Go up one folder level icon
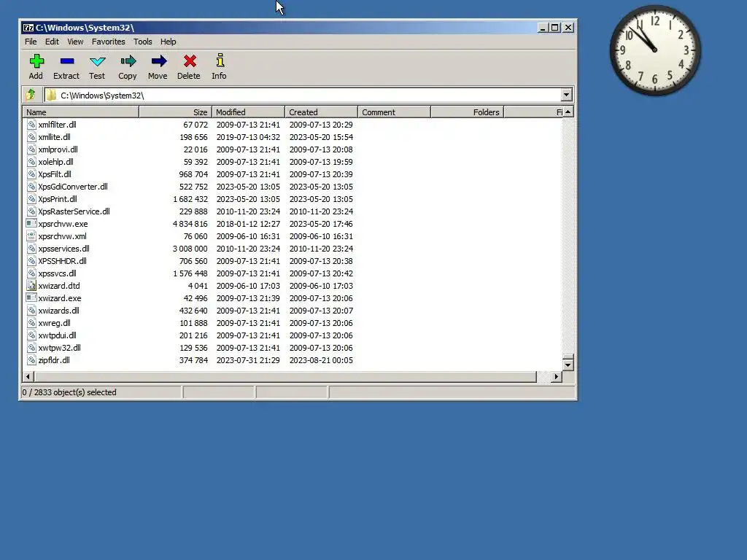 (x=31, y=95)
